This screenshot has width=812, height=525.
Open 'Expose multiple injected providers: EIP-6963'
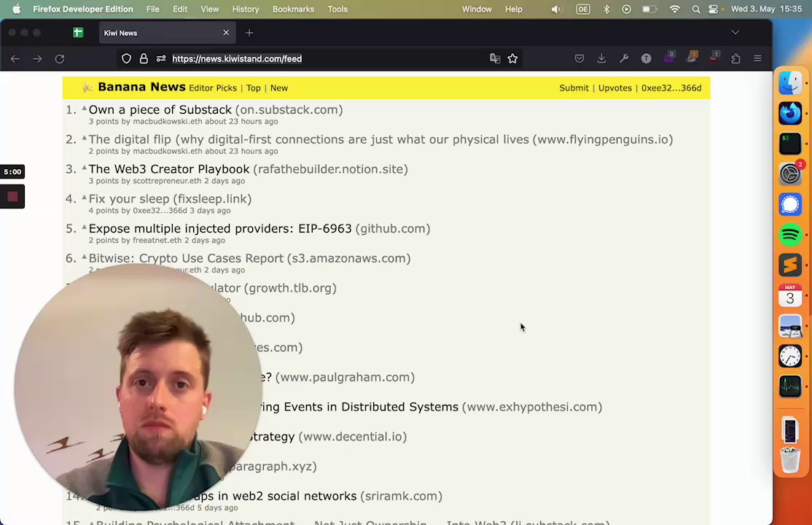coord(220,228)
